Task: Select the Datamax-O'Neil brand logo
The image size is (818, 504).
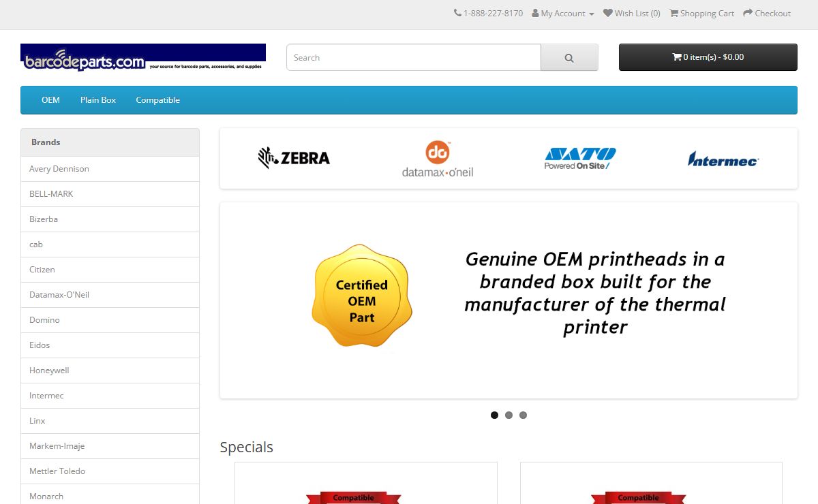Action: 438,159
